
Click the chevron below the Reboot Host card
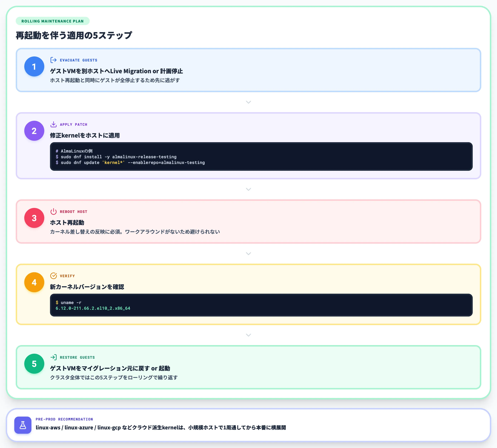pos(248,253)
